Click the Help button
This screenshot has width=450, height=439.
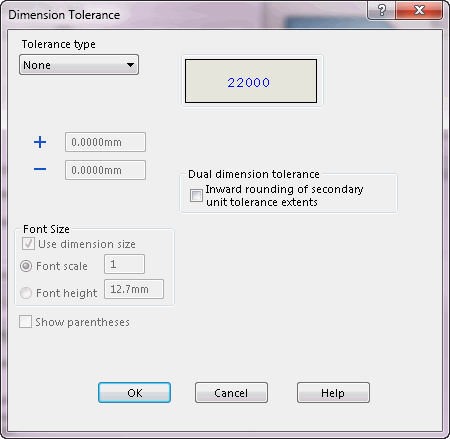333,393
